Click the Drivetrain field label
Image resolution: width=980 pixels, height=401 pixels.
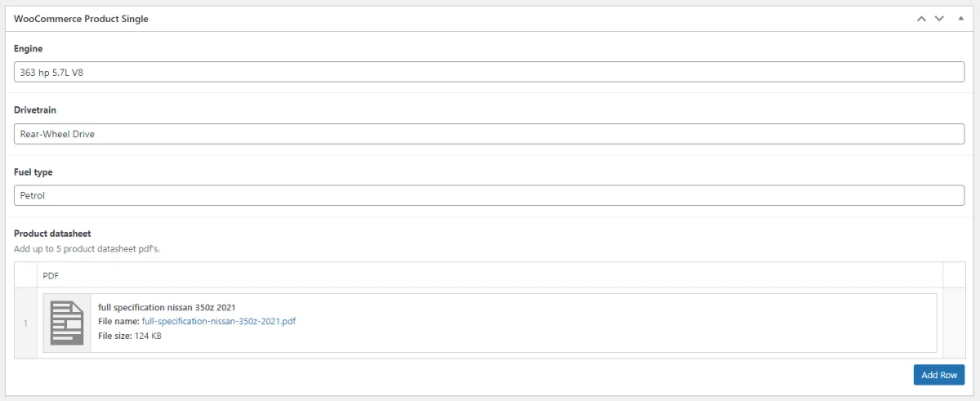[34, 110]
